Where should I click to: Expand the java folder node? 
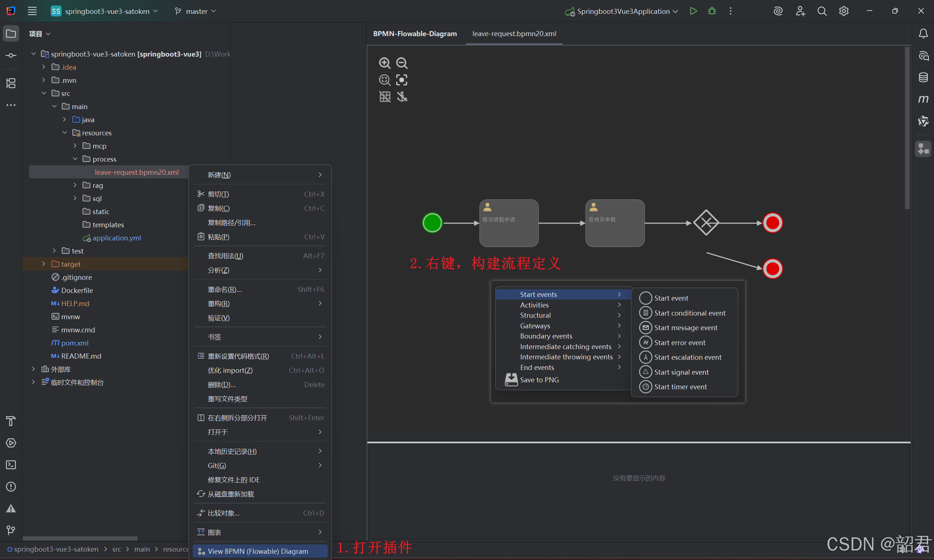(x=65, y=120)
